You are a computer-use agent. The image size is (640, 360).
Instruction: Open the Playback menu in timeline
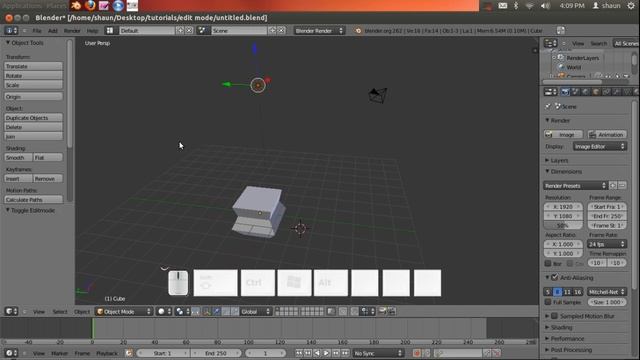point(107,353)
